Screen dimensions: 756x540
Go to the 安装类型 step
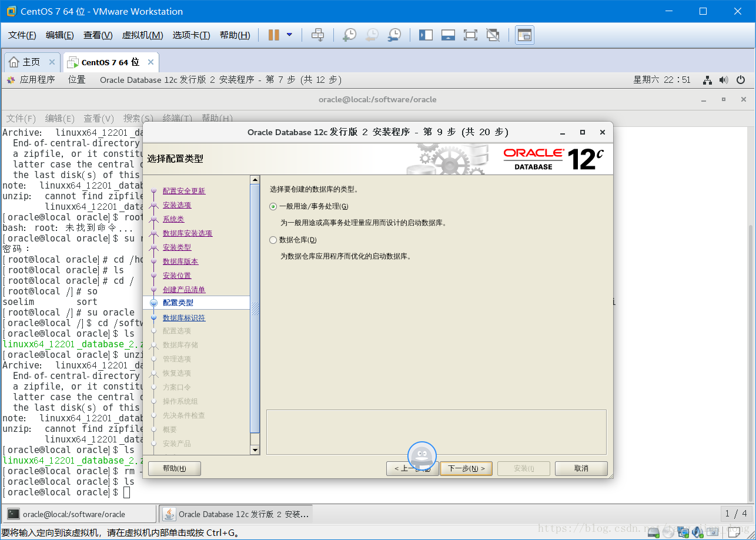177,247
